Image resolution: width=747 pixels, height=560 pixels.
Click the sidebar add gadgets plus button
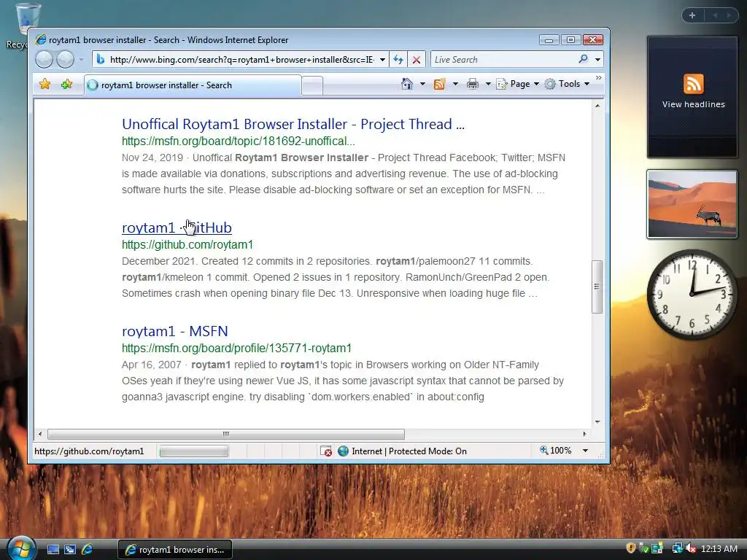point(692,15)
